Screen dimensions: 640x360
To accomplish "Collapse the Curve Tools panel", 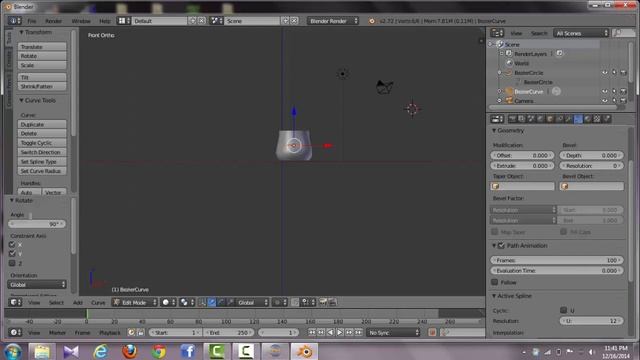I will click(21, 100).
